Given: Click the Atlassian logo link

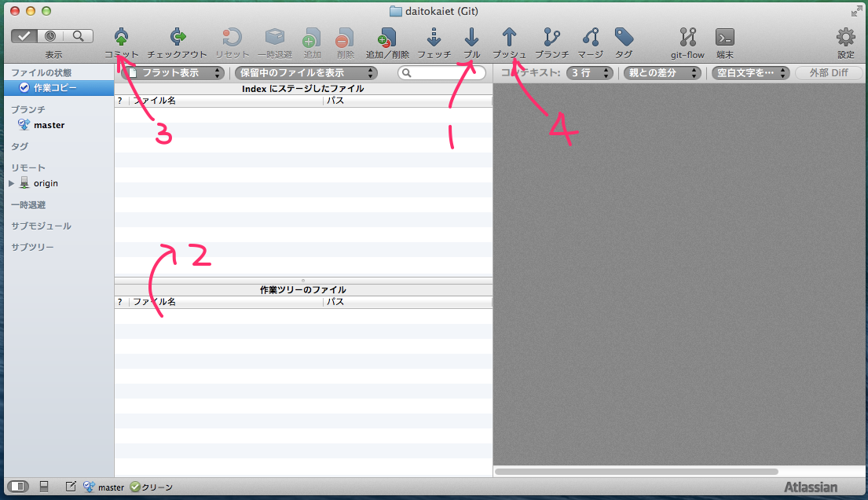Looking at the screenshot, I should pyautogui.click(x=811, y=487).
